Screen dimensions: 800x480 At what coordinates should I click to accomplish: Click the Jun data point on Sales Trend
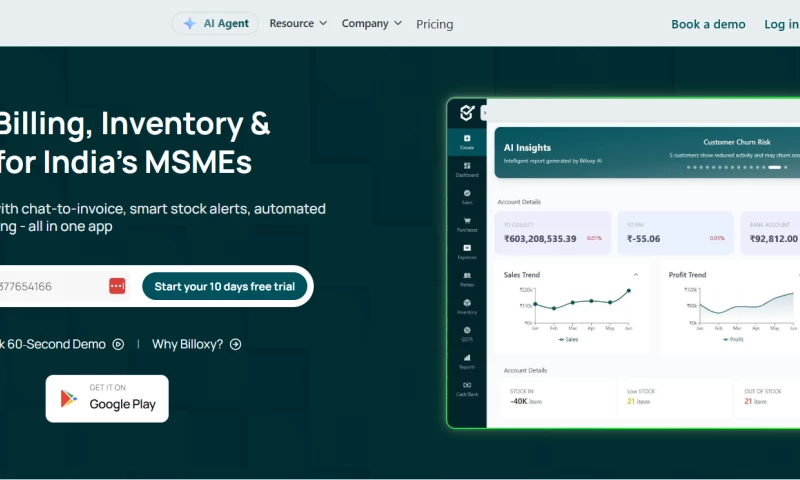coord(629,290)
